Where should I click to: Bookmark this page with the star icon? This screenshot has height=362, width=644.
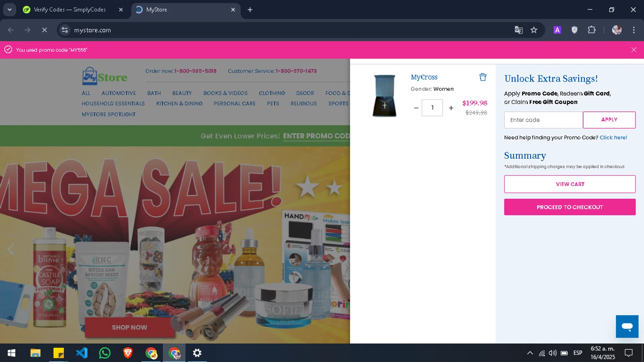pyautogui.click(x=534, y=30)
